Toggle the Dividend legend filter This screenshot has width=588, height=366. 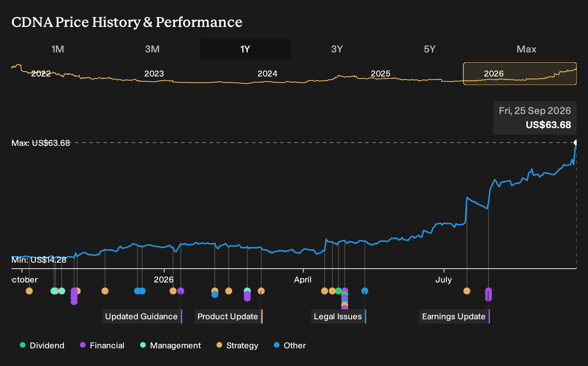[42, 345]
